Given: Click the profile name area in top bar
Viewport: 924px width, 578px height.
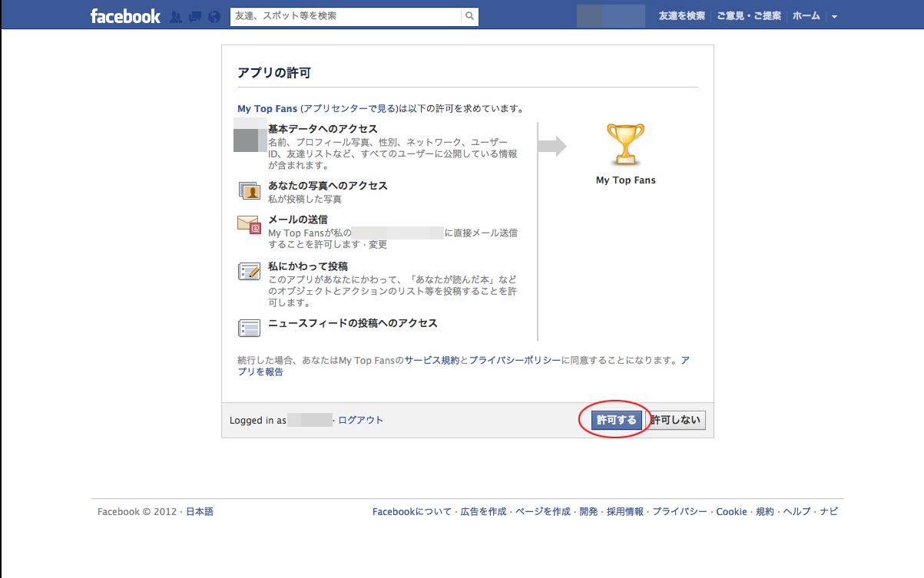Looking at the screenshot, I should [x=611, y=16].
